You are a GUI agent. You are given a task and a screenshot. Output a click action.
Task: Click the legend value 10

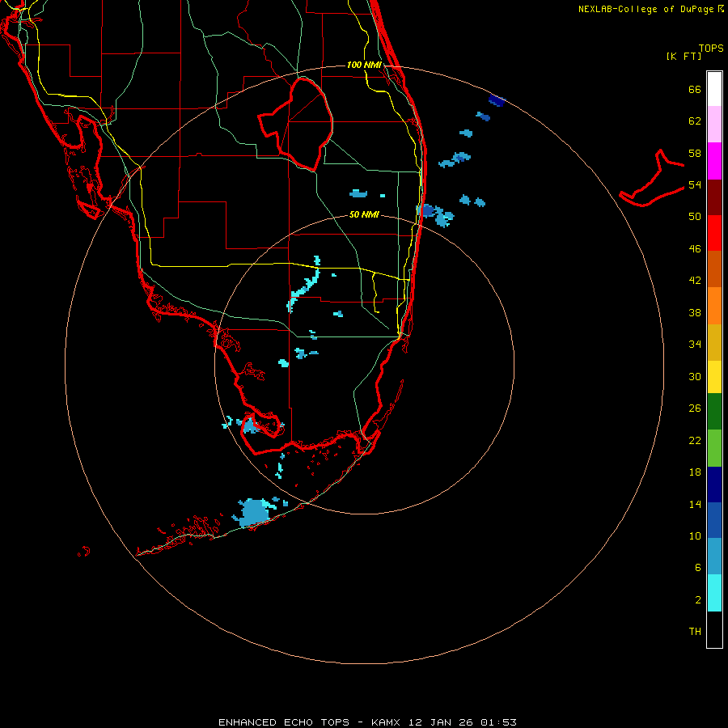click(695, 535)
